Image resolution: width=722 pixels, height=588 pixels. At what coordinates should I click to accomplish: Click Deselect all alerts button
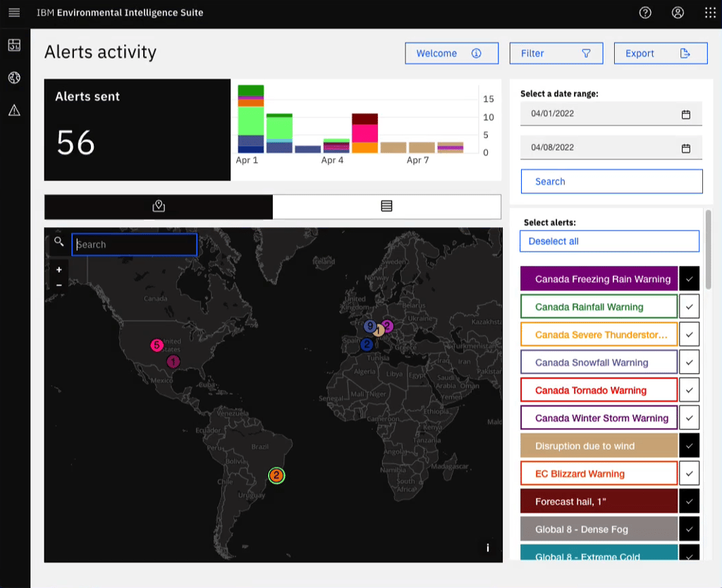[609, 241]
